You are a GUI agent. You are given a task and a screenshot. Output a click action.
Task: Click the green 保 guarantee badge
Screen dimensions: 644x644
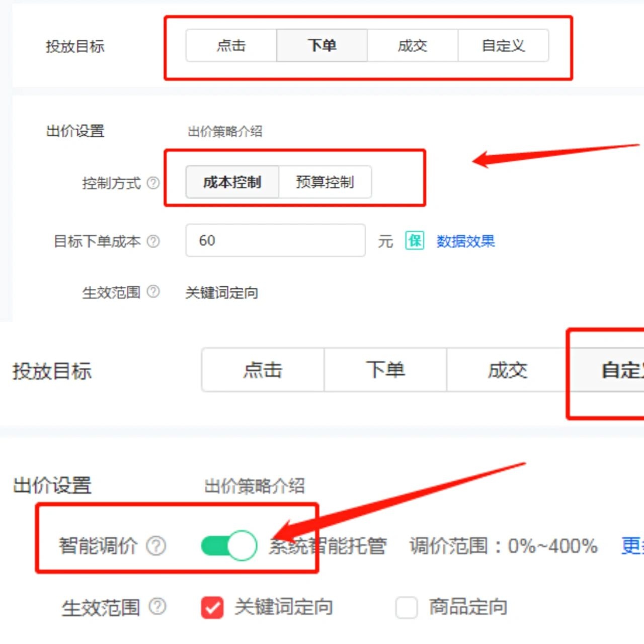pyautogui.click(x=415, y=240)
